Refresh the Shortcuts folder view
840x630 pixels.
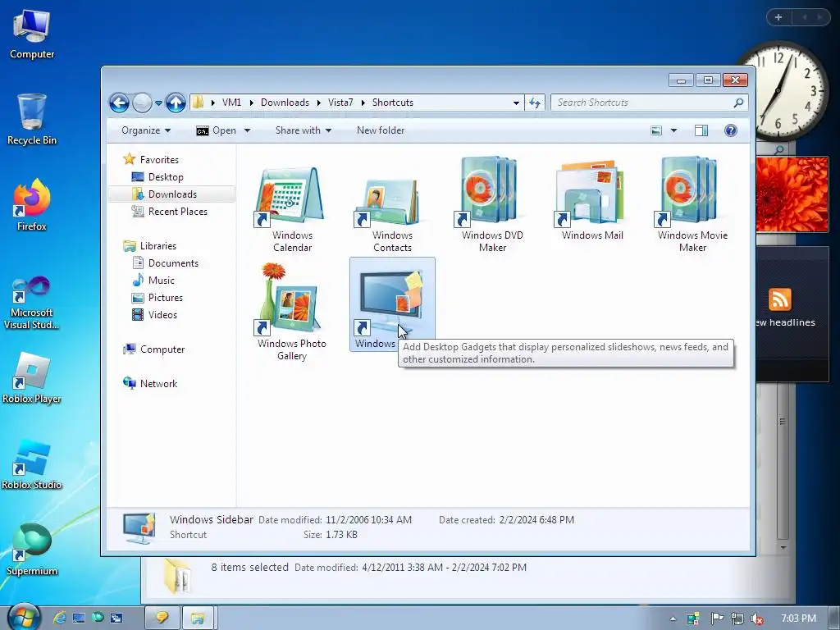[535, 103]
